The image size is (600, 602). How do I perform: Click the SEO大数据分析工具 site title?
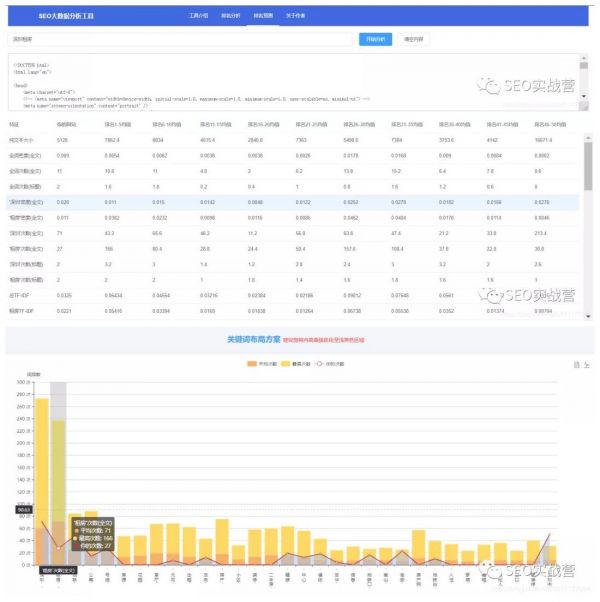click(67, 17)
